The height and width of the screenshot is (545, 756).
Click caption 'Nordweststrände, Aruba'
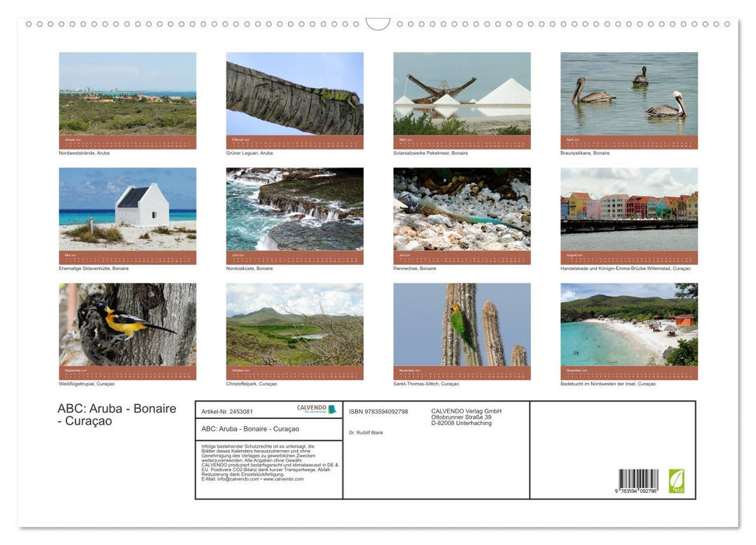coord(84,153)
